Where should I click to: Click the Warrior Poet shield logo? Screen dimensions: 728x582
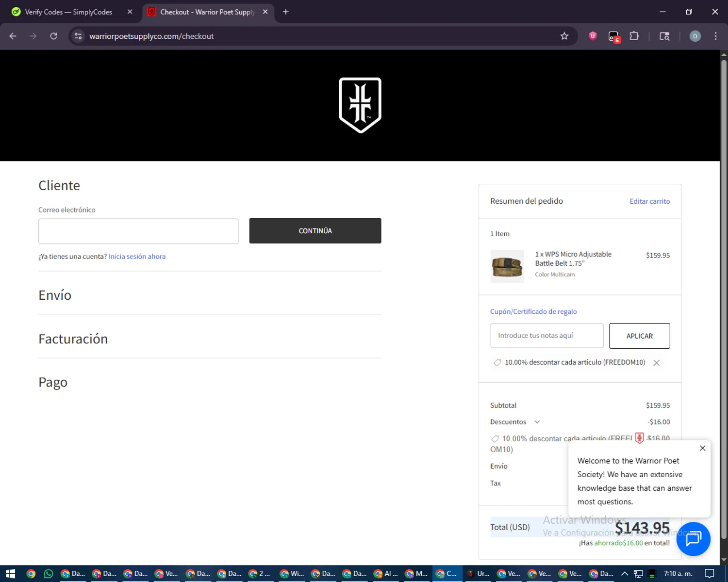point(360,105)
